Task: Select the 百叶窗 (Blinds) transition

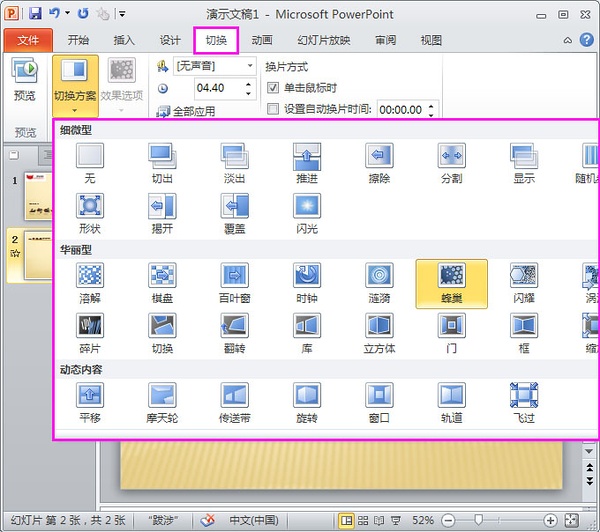Action: click(x=235, y=283)
